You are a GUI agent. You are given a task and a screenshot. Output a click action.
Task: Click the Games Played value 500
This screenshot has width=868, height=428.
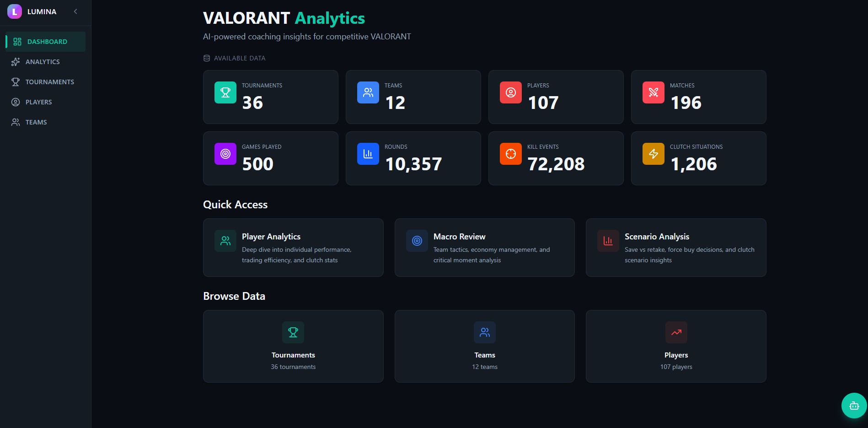[258, 164]
